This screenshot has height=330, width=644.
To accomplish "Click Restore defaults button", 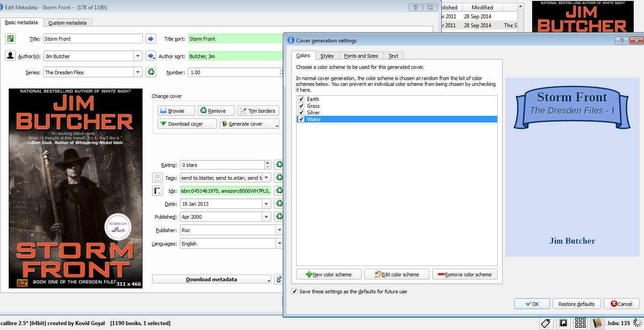I will pos(576,304).
